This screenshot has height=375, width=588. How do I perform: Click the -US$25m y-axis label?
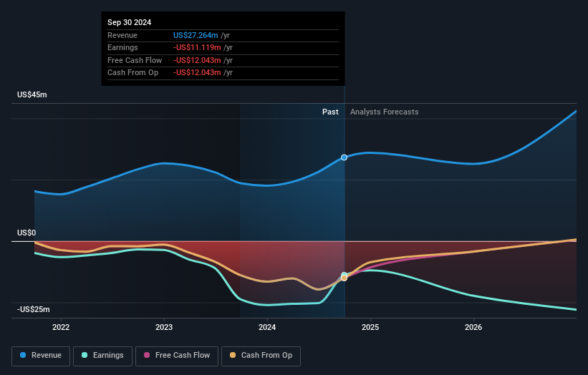tap(33, 309)
